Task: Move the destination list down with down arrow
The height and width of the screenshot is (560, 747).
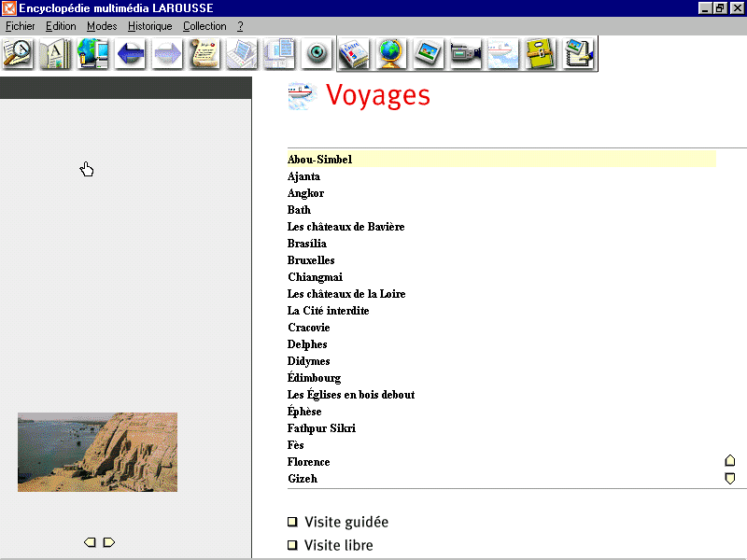Action: click(730, 478)
